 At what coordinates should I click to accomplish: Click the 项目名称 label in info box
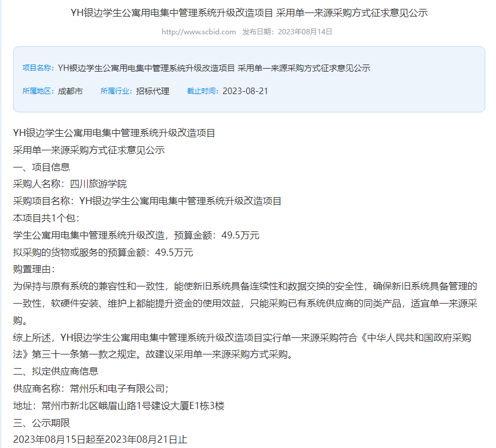pos(38,68)
